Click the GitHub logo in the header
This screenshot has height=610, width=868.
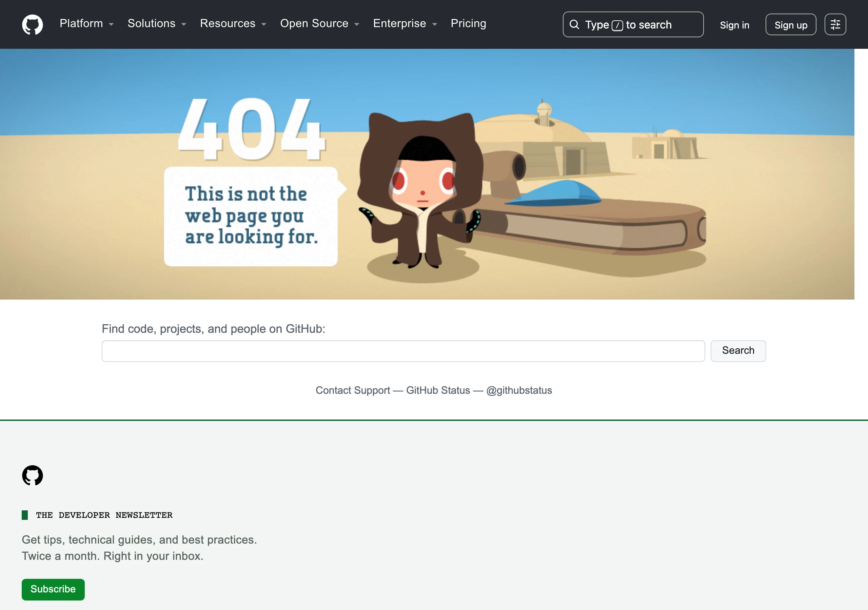[x=33, y=24]
